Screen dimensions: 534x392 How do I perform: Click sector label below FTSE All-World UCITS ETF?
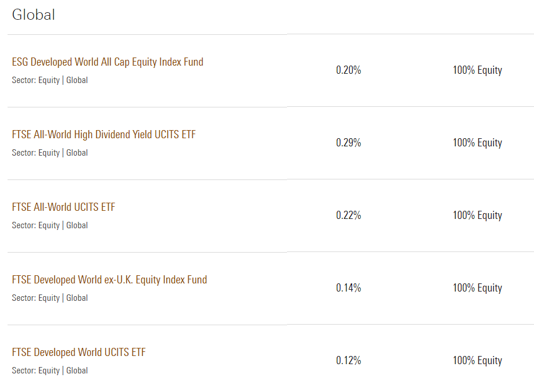click(x=49, y=225)
